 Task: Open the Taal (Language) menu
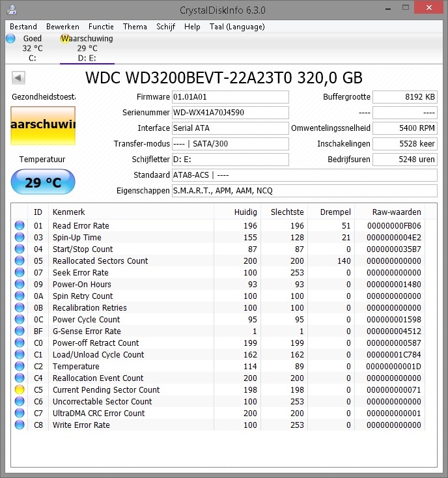[237, 27]
